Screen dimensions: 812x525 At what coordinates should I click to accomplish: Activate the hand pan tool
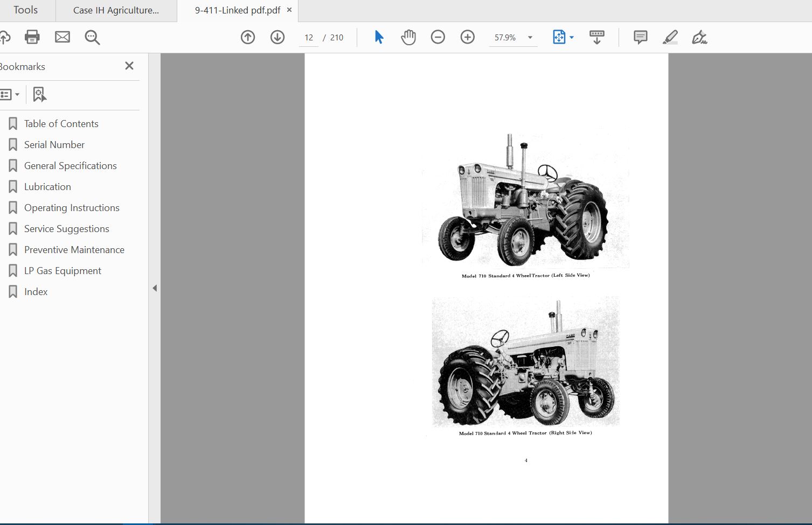coord(408,37)
